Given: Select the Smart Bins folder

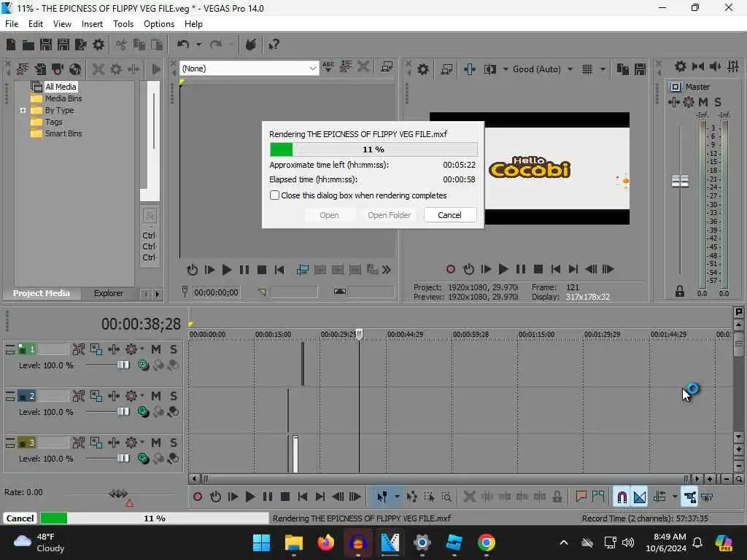Looking at the screenshot, I should 63,134.
